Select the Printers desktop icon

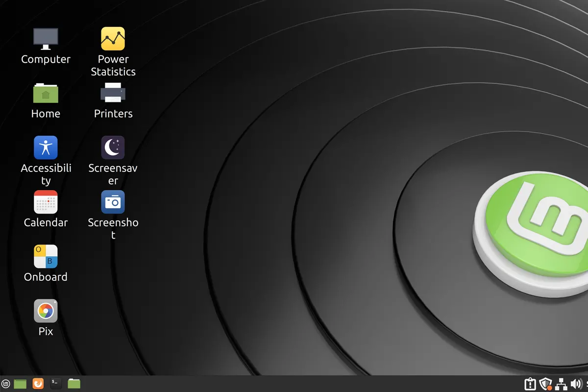pyautogui.click(x=113, y=93)
